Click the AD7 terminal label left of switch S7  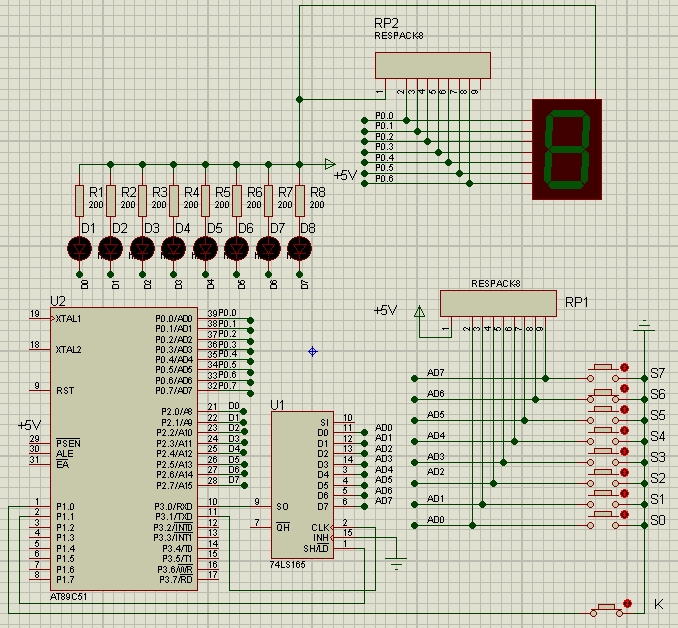click(x=435, y=373)
